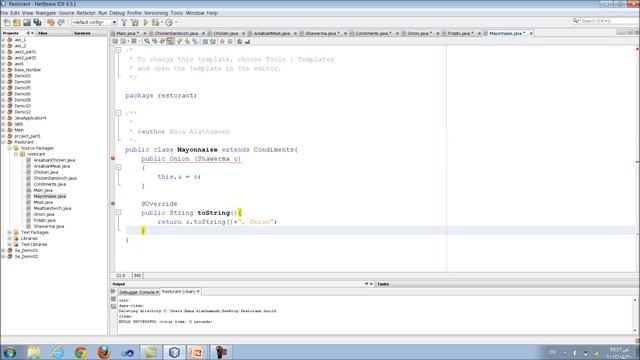640x360 pixels.
Task: Open the Profile Main Project dropdown arrow
Action: point(176,22)
